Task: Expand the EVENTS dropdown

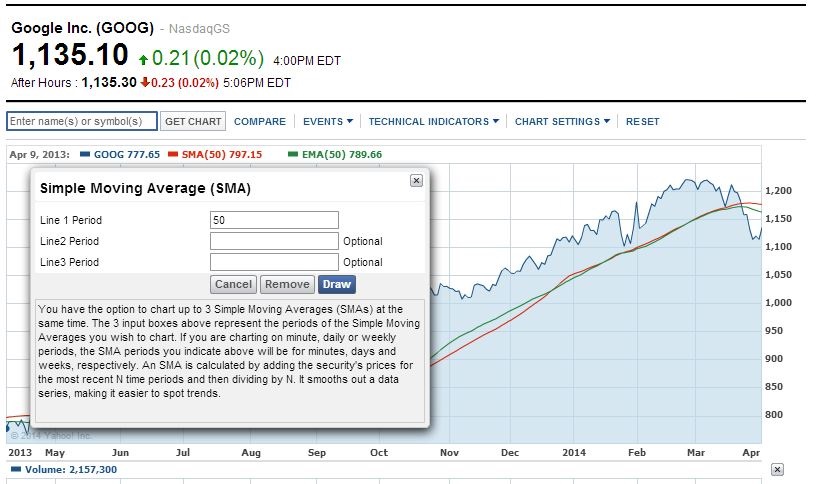Action: click(328, 122)
